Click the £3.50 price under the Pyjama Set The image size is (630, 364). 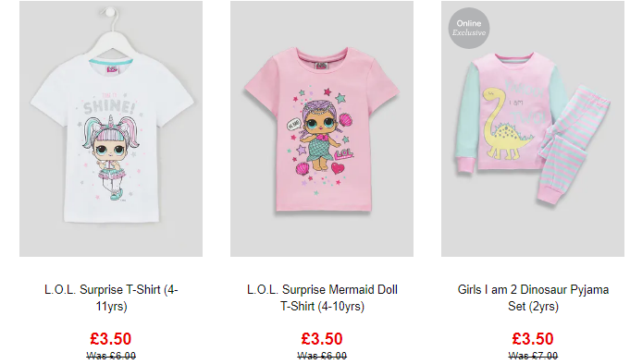pos(533,339)
